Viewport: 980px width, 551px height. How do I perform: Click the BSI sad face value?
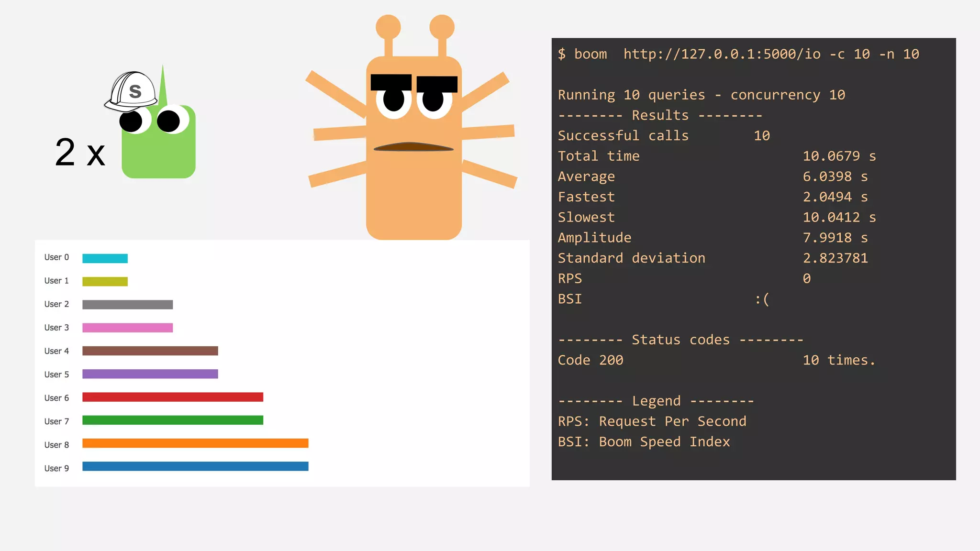(762, 299)
